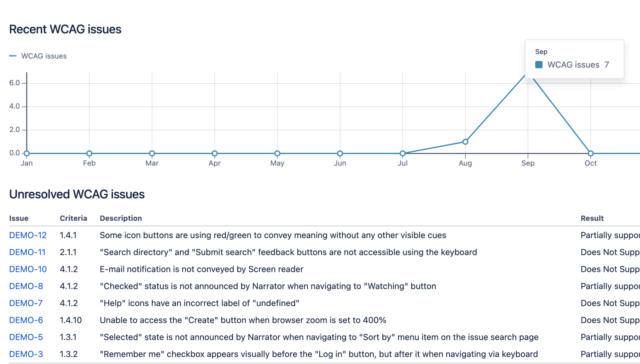Click the Issue column header
This screenshot has width=640, height=364.
click(x=19, y=218)
